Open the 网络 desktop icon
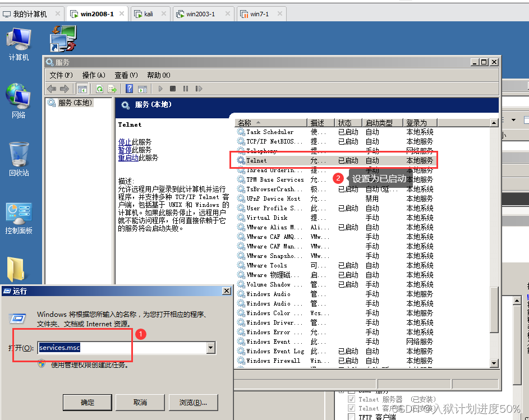The height and width of the screenshot is (420, 529). pos(19,101)
